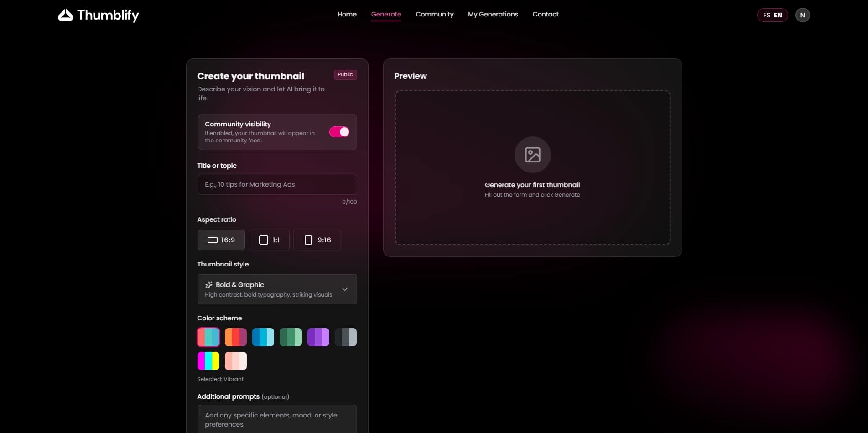The width and height of the screenshot is (868, 433).
Task: Select the purple color scheme swatch
Action: [x=318, y=337]
